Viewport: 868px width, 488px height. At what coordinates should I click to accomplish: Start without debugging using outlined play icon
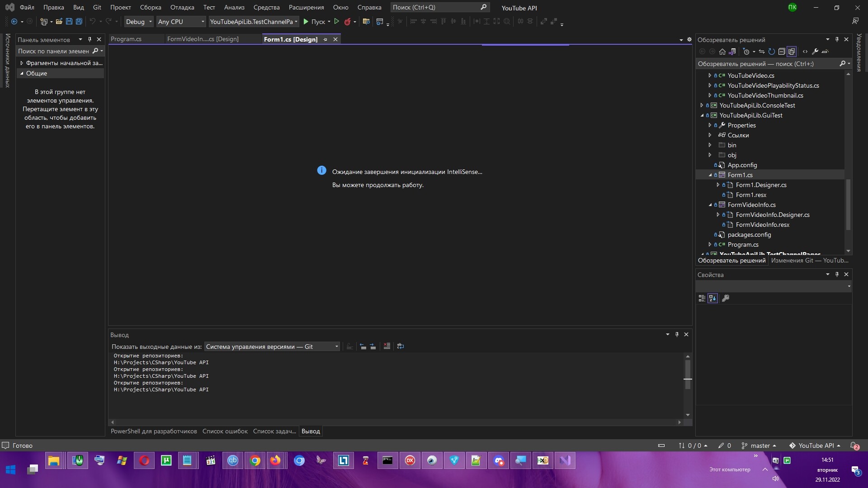336,21
